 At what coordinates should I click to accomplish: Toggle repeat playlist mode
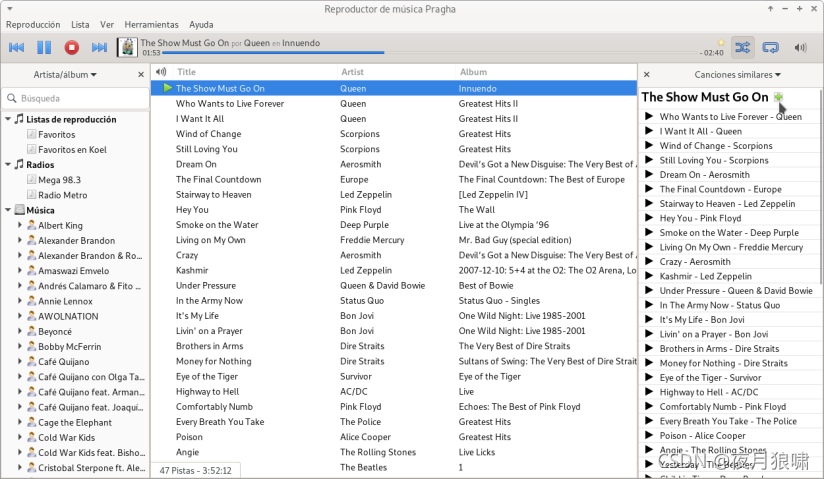[x=771, y=47]
